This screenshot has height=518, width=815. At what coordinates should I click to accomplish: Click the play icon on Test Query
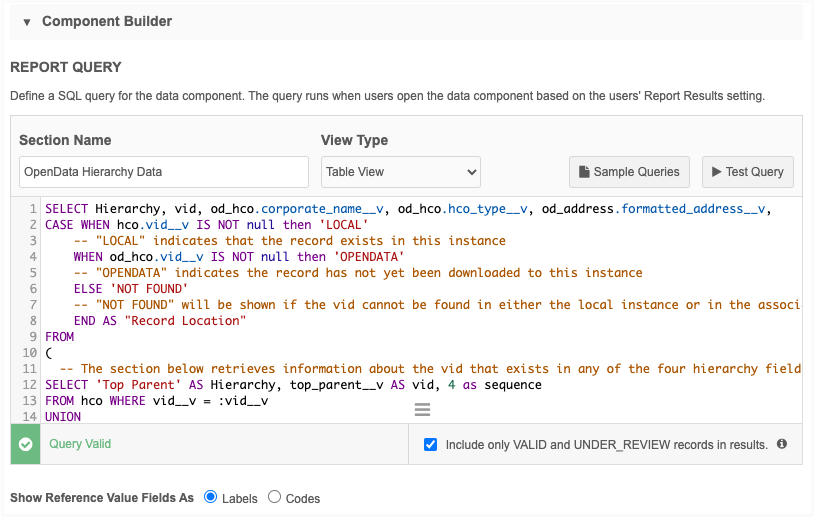point(716,172)
